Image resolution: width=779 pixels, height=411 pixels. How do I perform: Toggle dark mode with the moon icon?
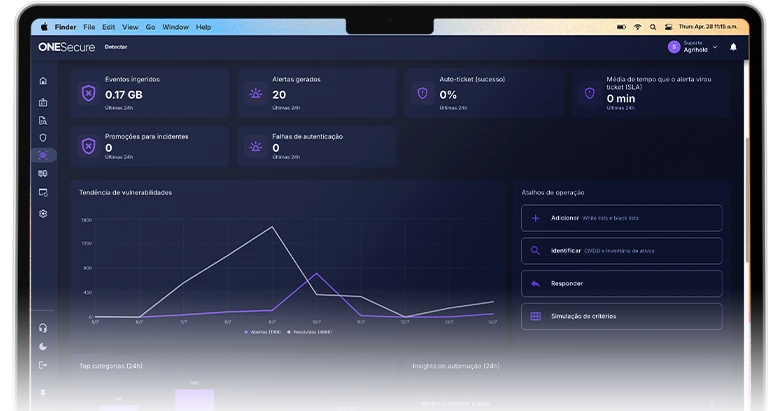(x=43, y=346)
